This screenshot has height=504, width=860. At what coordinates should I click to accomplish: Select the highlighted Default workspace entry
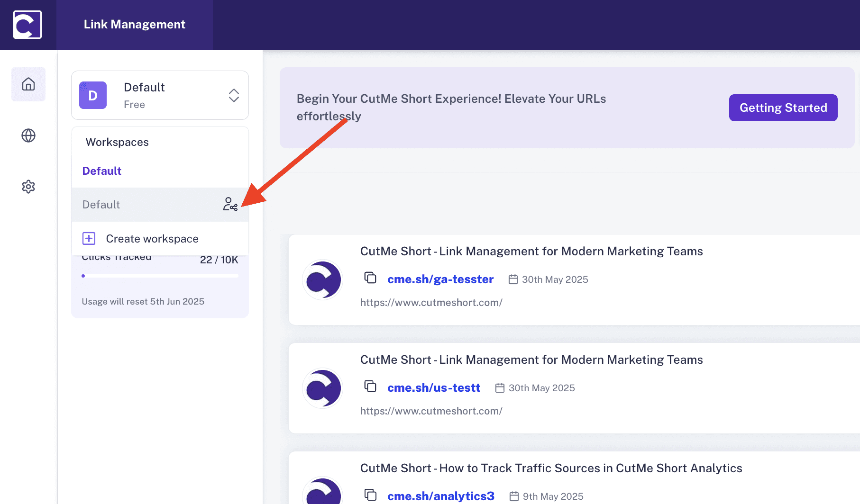[x=102, y=171]
